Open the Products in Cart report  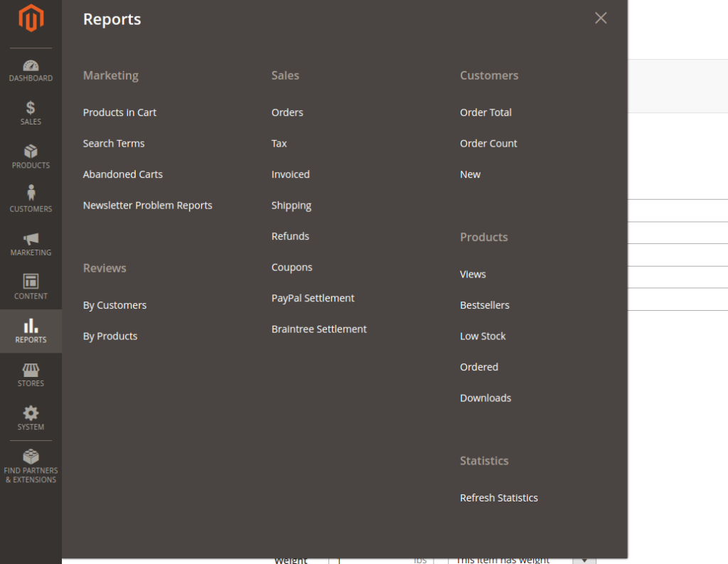119,112
